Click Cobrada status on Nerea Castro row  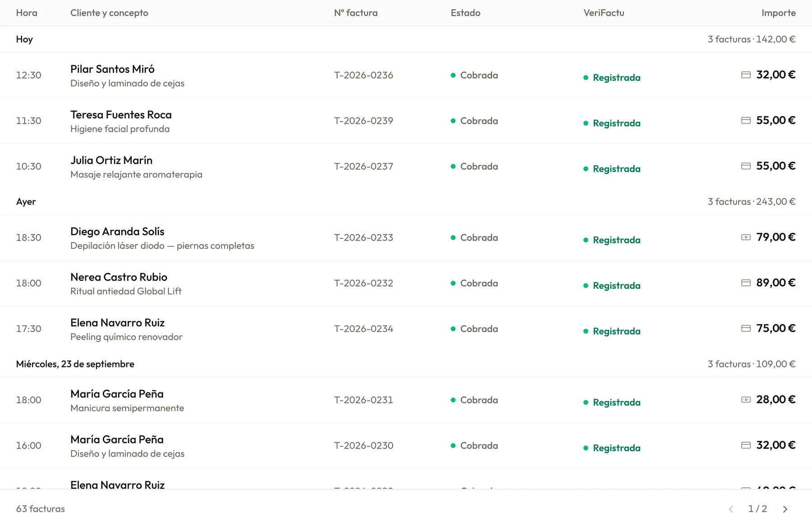pyautogui.click(x=474, y=283)
